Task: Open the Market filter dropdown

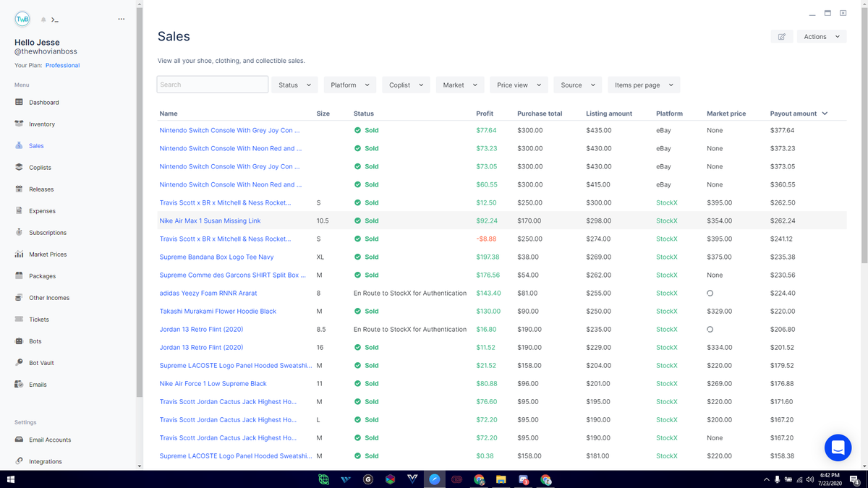Action: [x=460, y=85]
